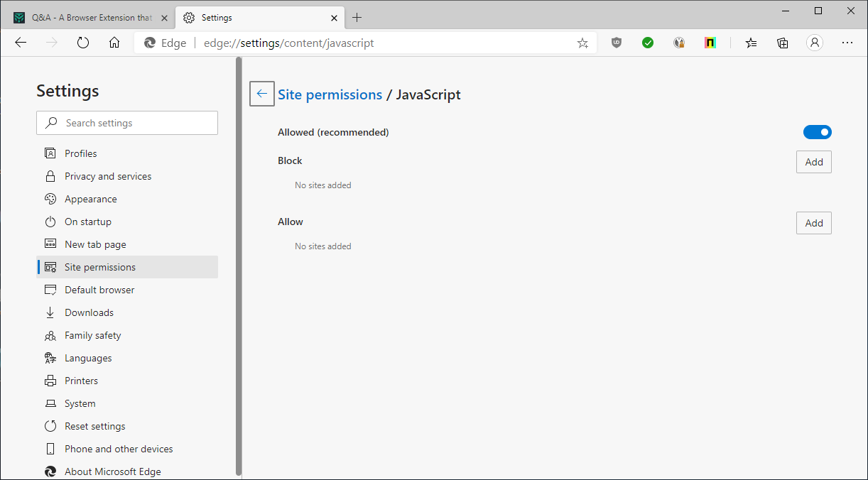Toggle the Allowed (recommended) JavaScript switch

tap(817, 132)
